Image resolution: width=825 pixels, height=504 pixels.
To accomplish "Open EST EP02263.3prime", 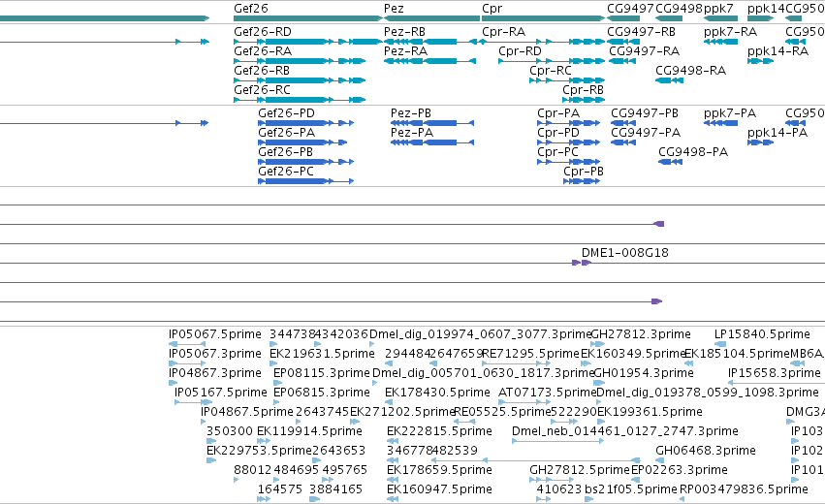I will (x=680, y=470).
